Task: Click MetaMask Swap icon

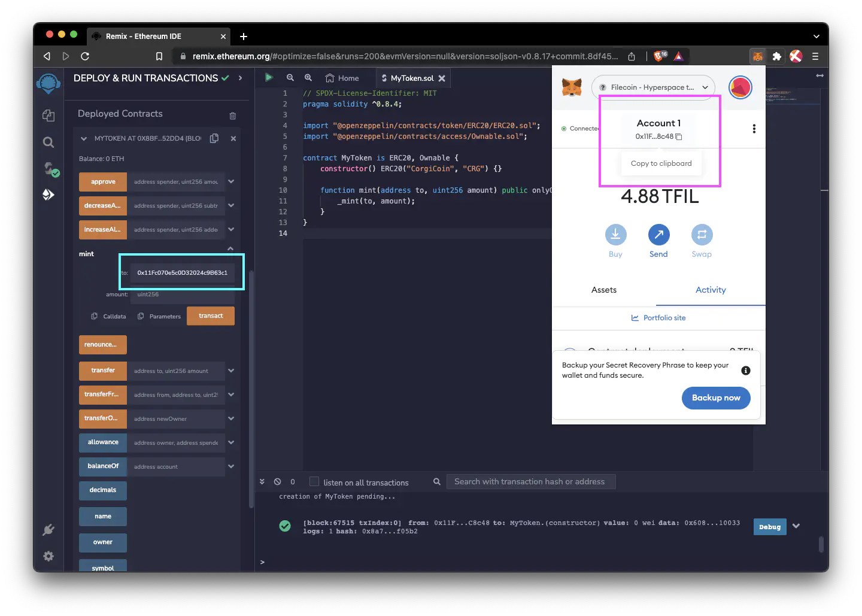Action: (x=702, y=235)
